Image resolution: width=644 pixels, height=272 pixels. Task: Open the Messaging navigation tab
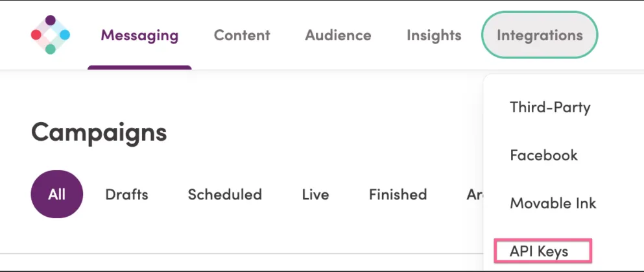tap(139, 35)
